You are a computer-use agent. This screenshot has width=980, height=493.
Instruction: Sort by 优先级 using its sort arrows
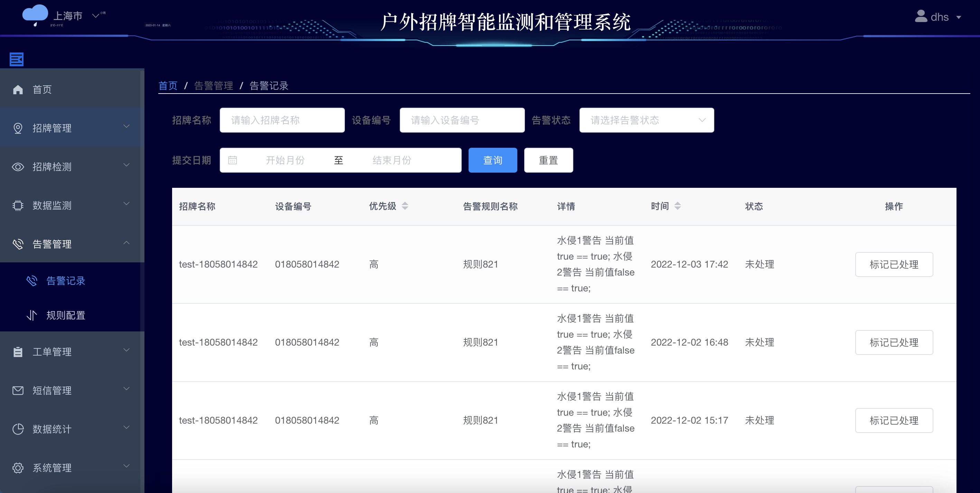(x=405, y=206)
